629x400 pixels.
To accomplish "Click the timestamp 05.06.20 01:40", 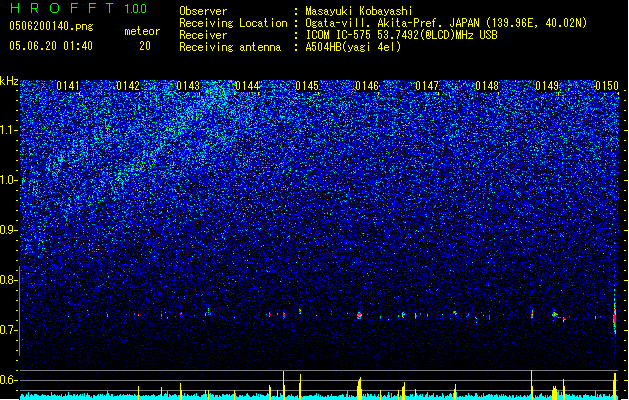I will [51, 46].
